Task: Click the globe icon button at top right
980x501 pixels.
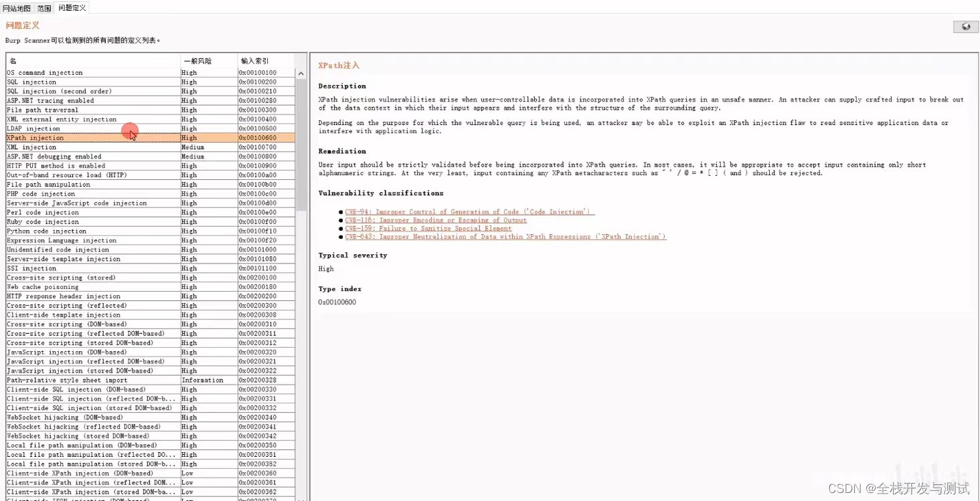Action: point(965,27)
